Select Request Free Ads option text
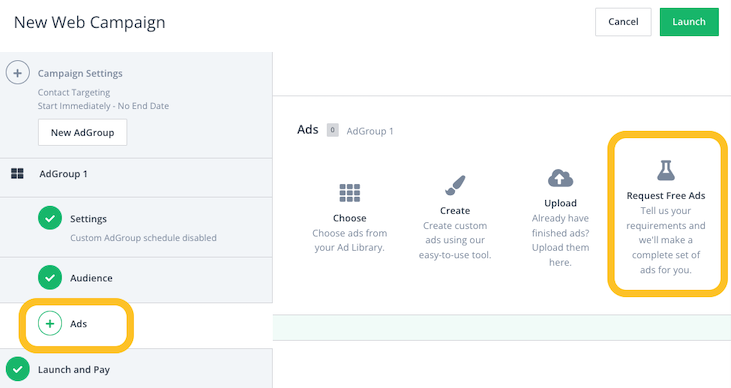This screenshot has width=731, height=388. pos(666,195)
